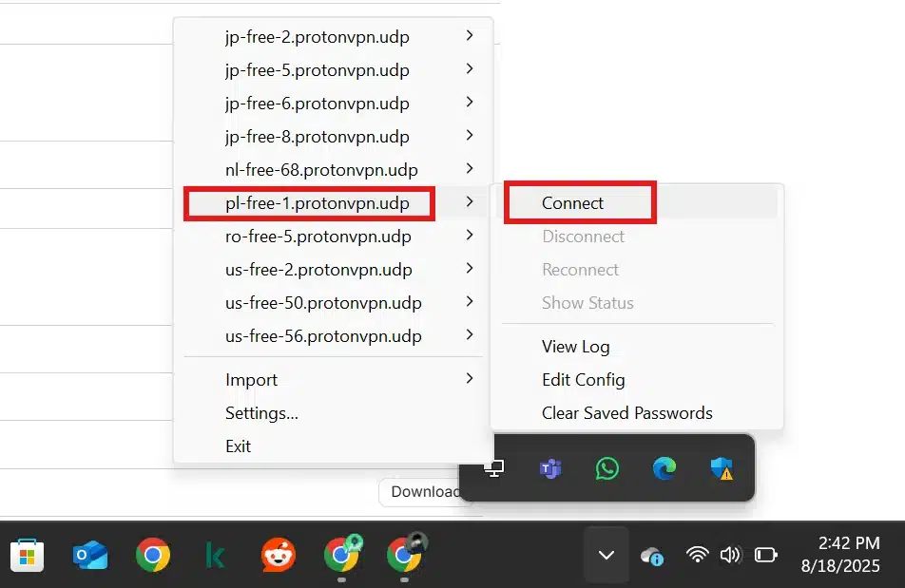Image resolution: width=905 pixels, height=588 pixels.
Task: Expand jp-free-6.protonvpn.udp submenu arrow
Action: (x=470, y=103)
